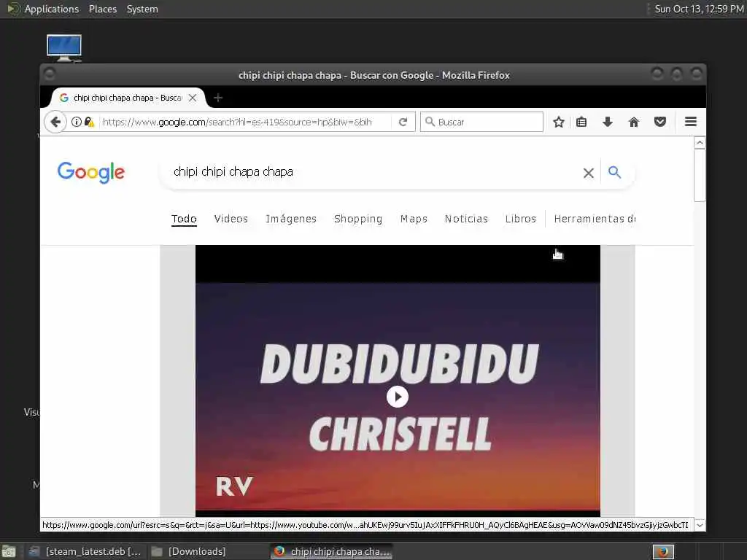747x560 pixels.
Task: Click the Google logo
Action: click(x=91, y=172)
